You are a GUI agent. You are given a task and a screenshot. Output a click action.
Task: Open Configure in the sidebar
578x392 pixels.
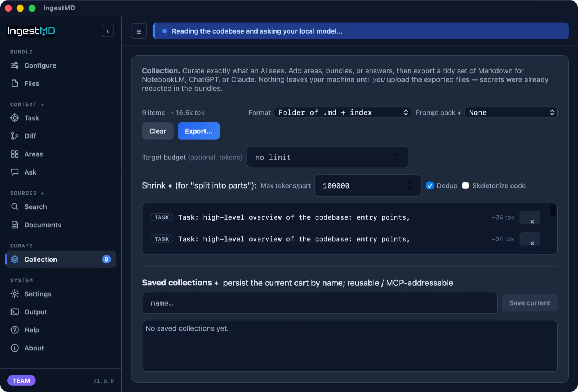pos(61,65)
